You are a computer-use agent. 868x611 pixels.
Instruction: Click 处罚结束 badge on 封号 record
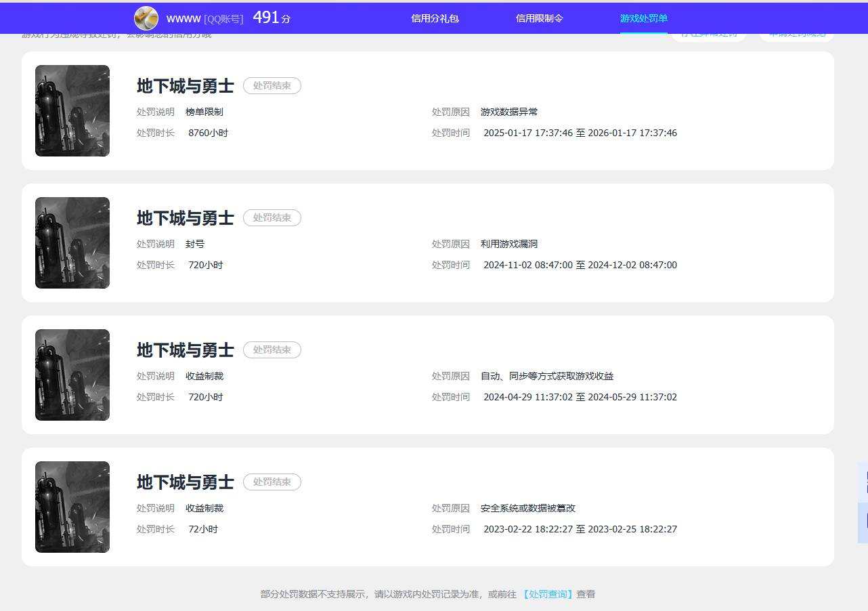pyautogui.click(x=272, y=217)
